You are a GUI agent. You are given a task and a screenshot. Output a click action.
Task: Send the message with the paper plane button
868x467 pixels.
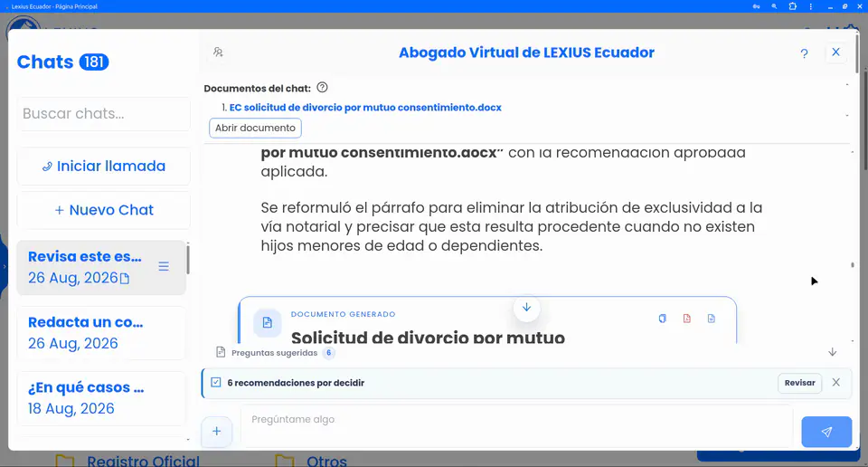[x=826, y=432]
